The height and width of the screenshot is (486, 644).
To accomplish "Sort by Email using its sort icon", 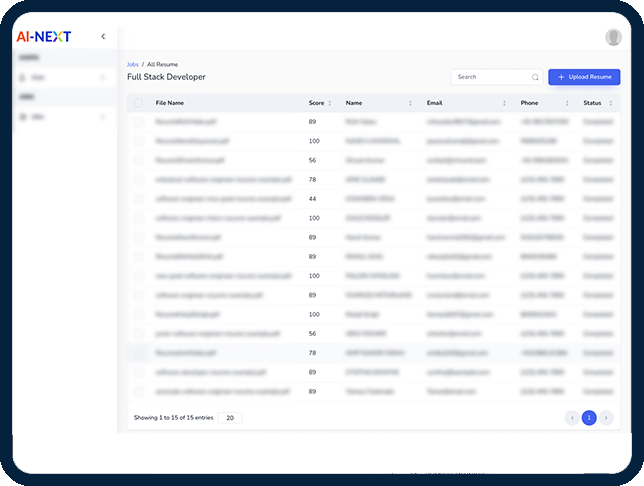I will point(504,103).
